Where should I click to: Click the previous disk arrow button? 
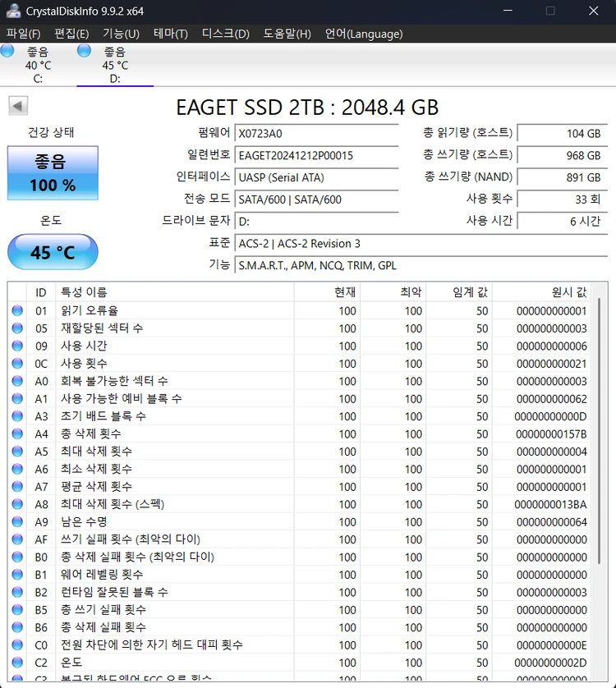tap(18, 106)
